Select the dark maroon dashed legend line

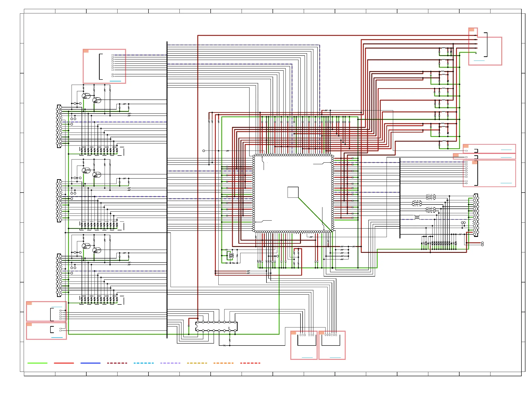[117, 363]
